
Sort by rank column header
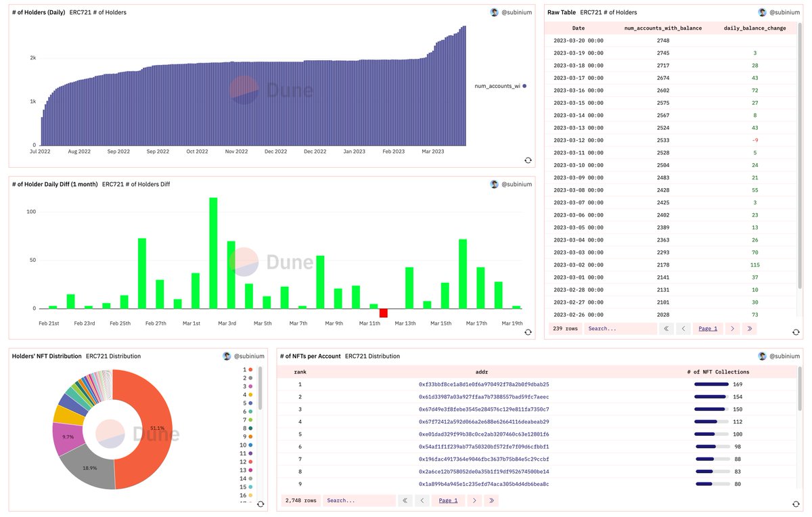click(300, 372)
